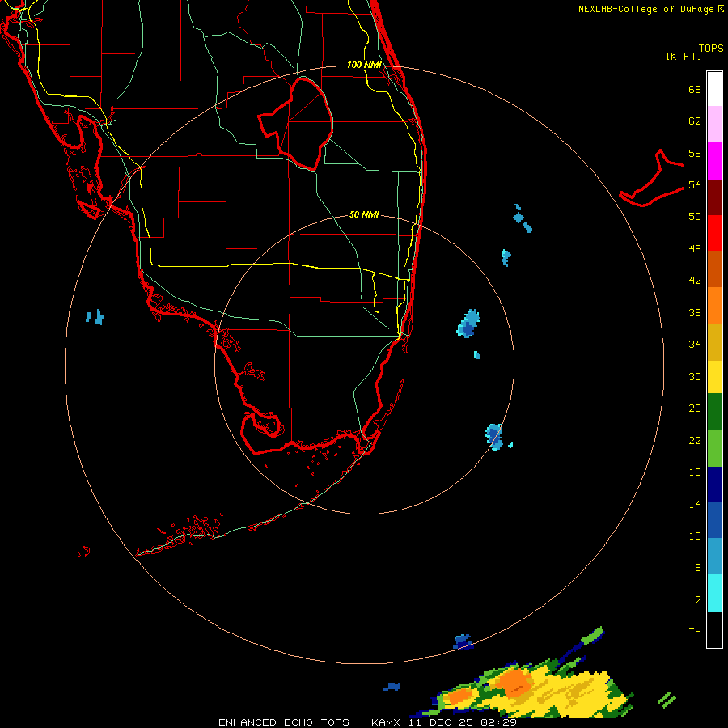Click the 100 NMI range ring label
Screen dimensions: 728x728
[x=364, y=65]
